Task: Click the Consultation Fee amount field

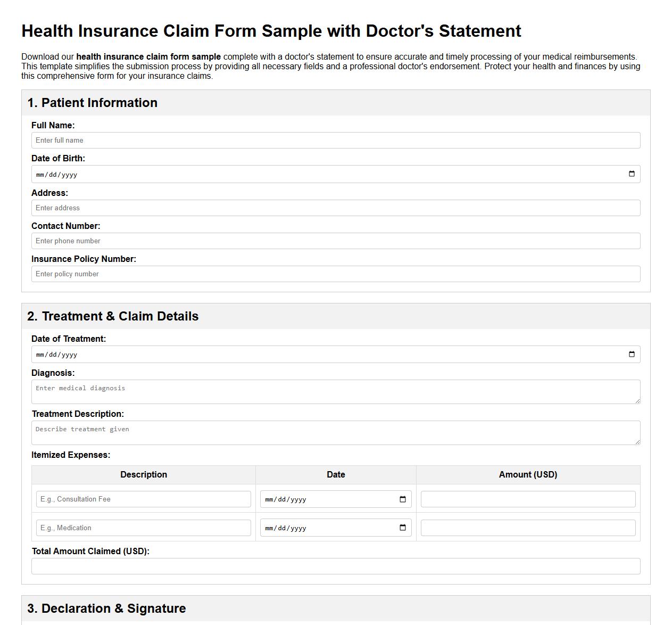Action: point(528,499)
